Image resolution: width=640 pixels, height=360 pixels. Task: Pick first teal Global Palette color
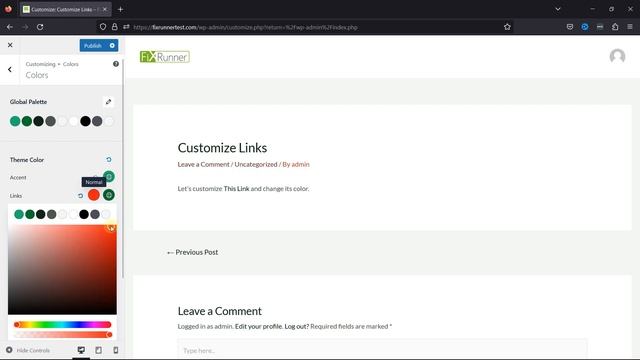point(15,121)
